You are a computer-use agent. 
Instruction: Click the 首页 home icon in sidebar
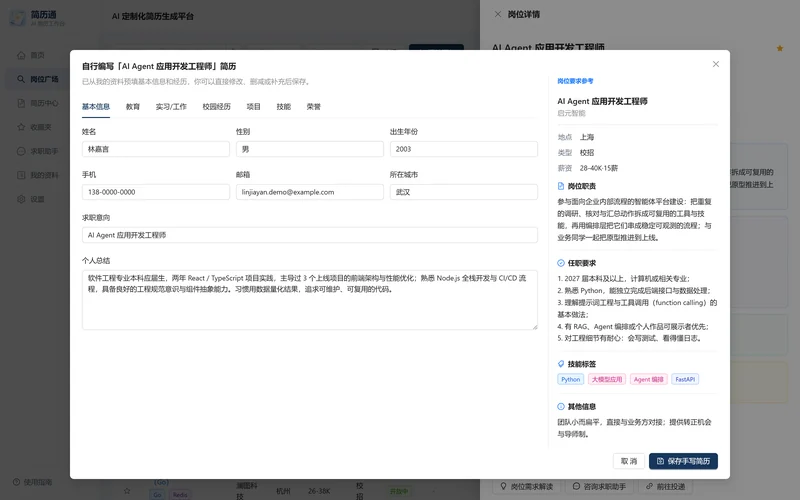[x=21, y=55]
